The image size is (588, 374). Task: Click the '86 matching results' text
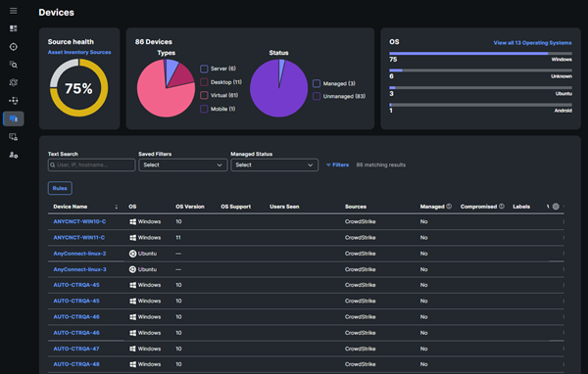pos(380,164)
